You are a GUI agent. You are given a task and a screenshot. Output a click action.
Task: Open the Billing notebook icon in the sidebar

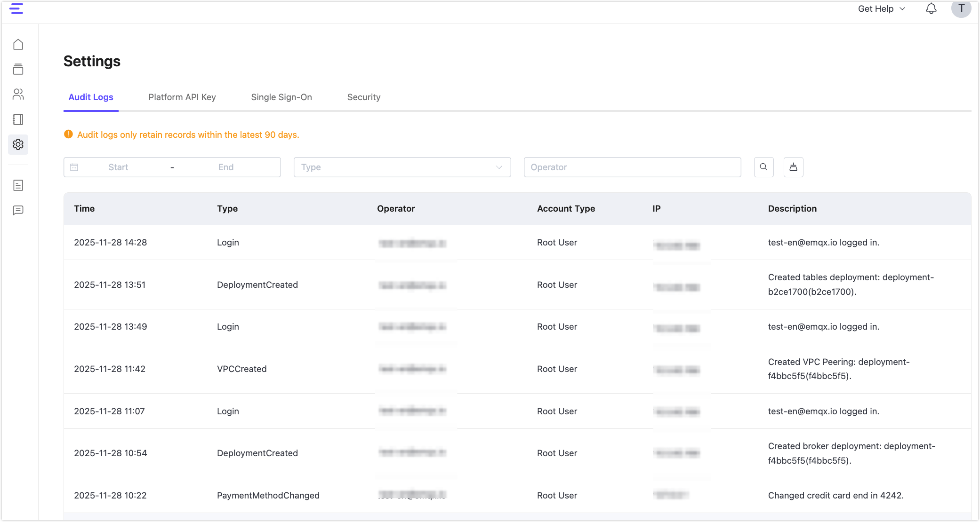pos(18,119)
